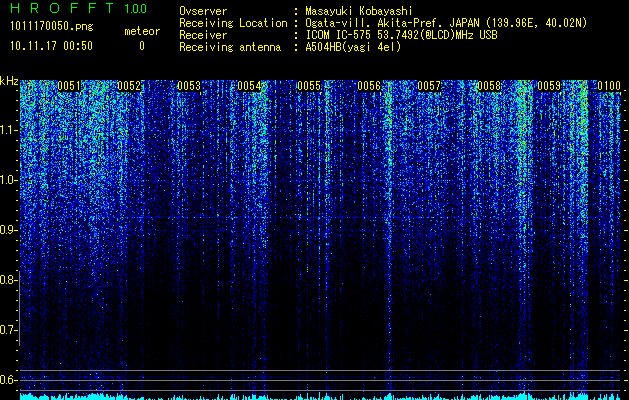Select the A504HB(yagi 4el) antenna text

[x=353, y=47]
